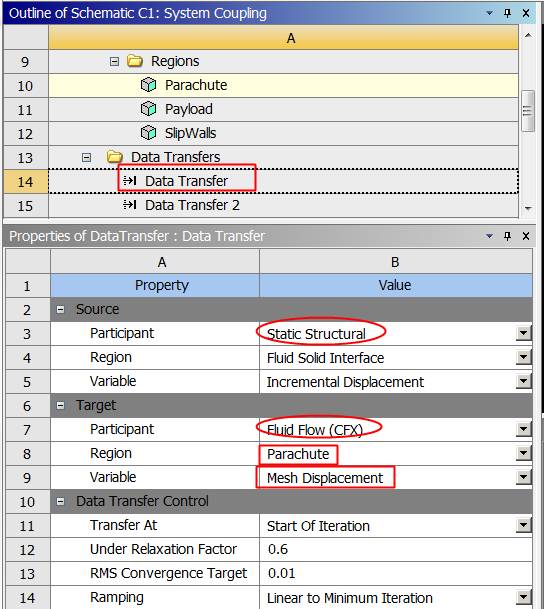Click the Data Transfers folder icon
This screenshot has width=544, height=609.
pyautogui.click(x=115, y=157)
